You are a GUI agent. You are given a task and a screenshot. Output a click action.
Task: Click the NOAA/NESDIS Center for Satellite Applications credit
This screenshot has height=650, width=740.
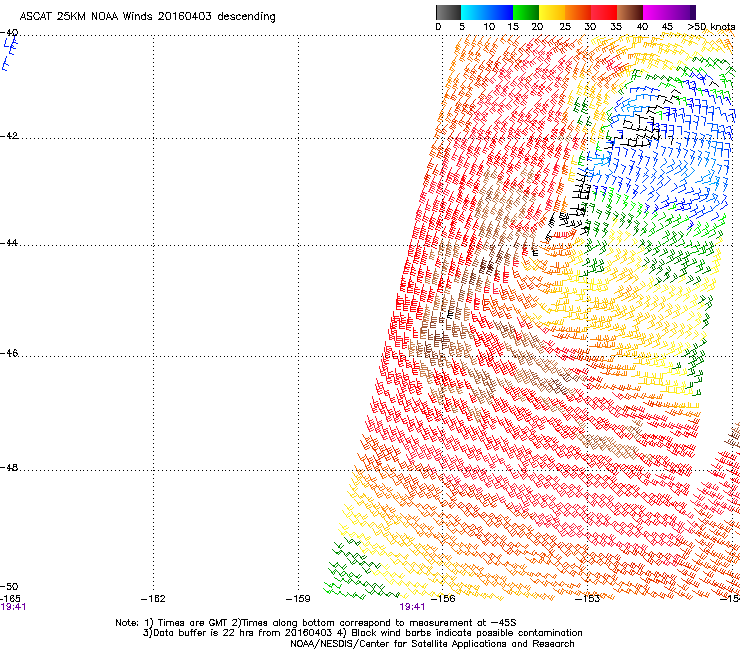[x=432, y=644]
